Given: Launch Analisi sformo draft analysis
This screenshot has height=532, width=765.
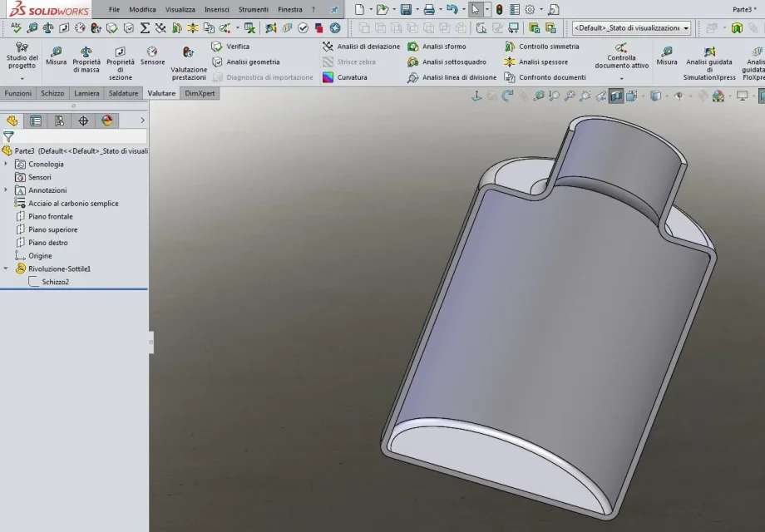Looking at the screenshot, I should pos(437,47).
